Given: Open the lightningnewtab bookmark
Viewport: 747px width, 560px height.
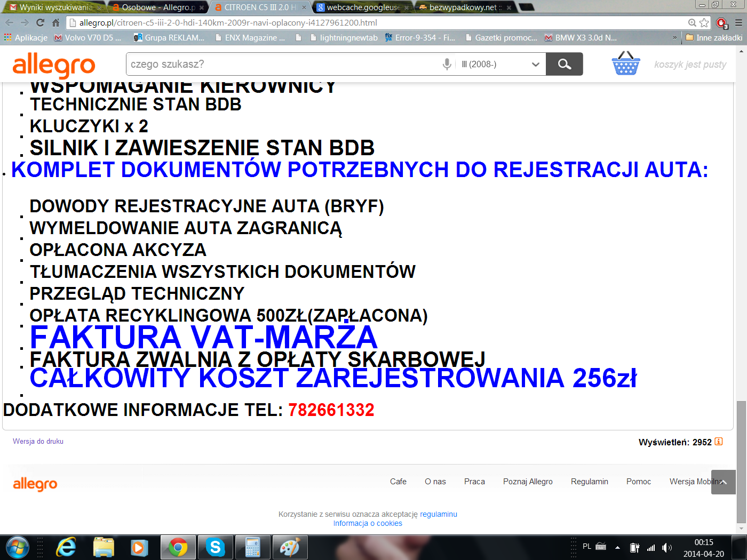Looking at the screenshot, I should (344, 38).
